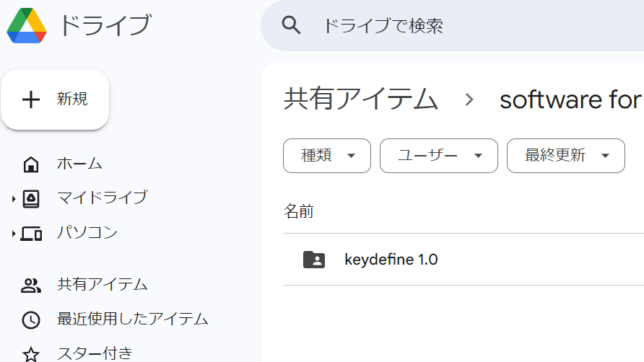
Task: Sort by the 名前 column header
Action: 299,212
